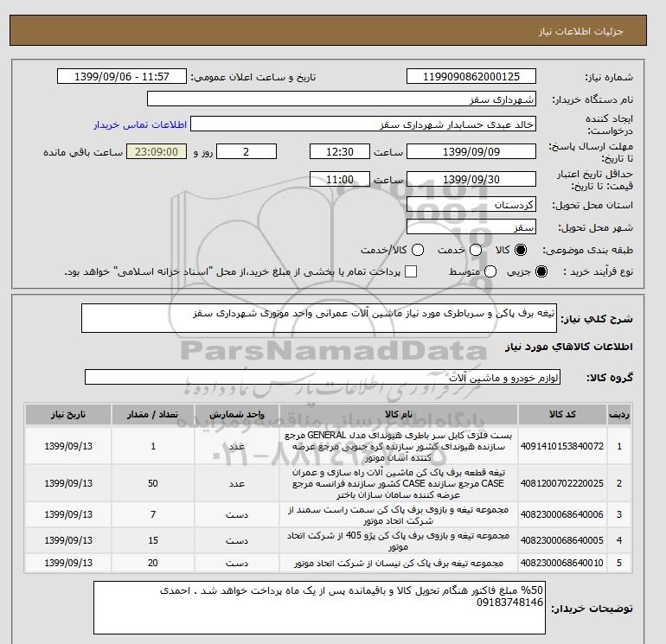Click the نیسان wiper blade item name
666x644 pixels.
point(399,563)
